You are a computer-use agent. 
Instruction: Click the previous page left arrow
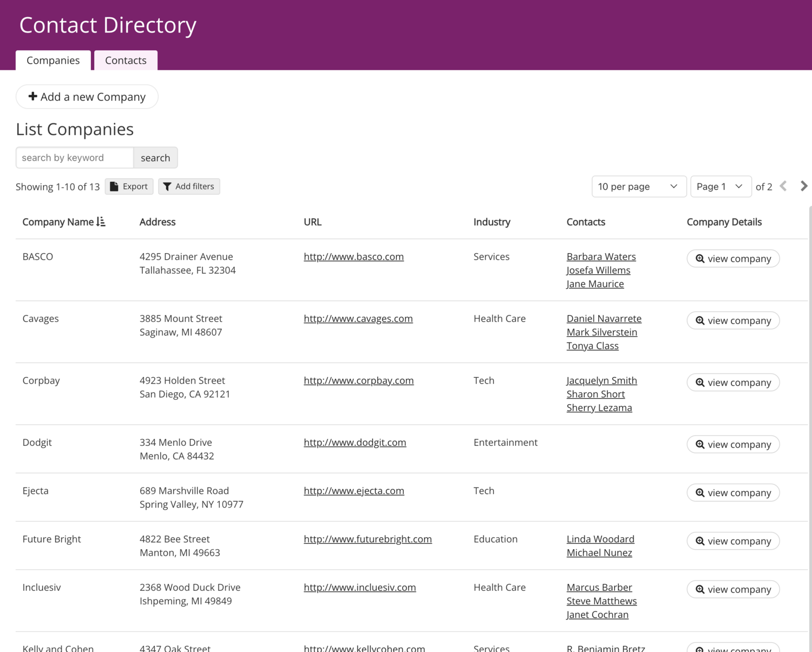coord(783,186)
